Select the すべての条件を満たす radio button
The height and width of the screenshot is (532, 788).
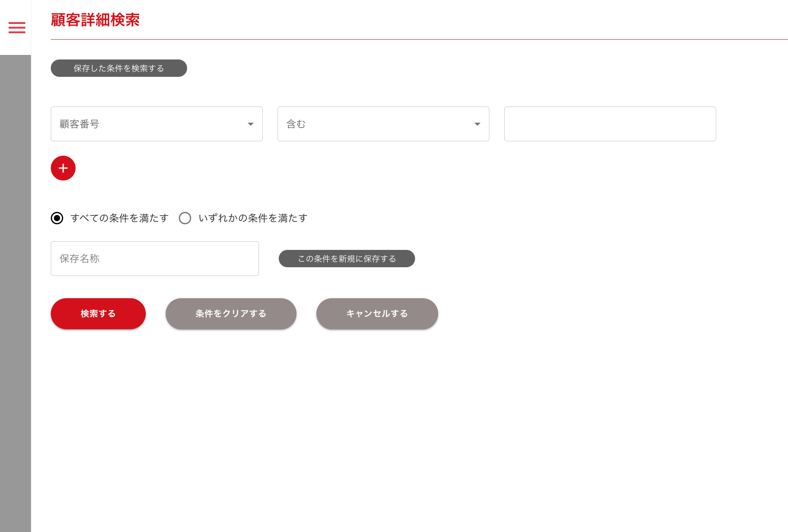[x=57, y=218]
